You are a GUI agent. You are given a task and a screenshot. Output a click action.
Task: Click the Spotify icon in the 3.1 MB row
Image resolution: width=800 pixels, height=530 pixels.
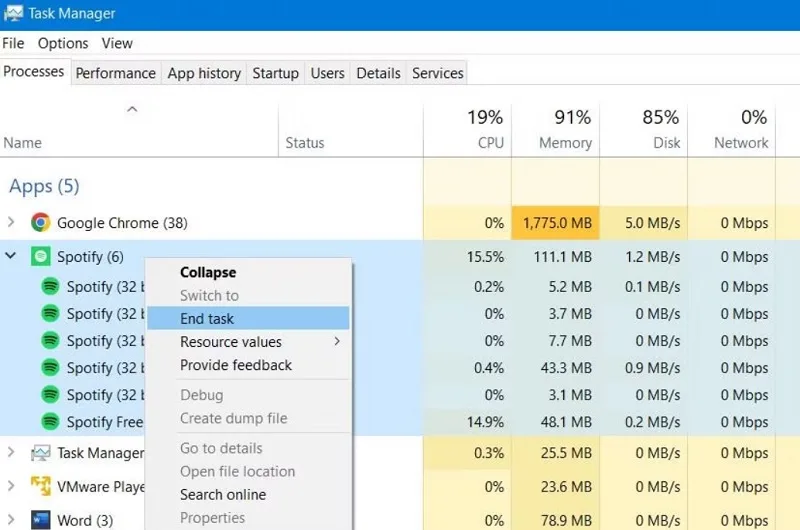click(50, 394)
